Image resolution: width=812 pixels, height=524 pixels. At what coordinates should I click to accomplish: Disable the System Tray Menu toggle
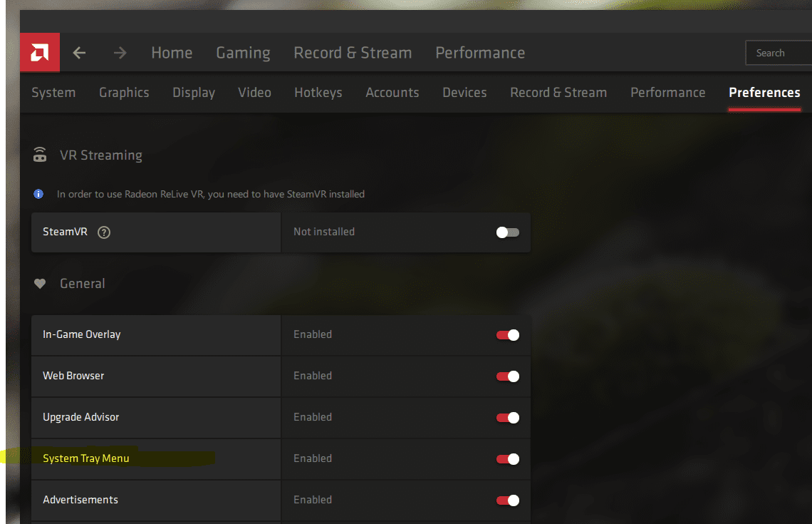pos(507,458)
